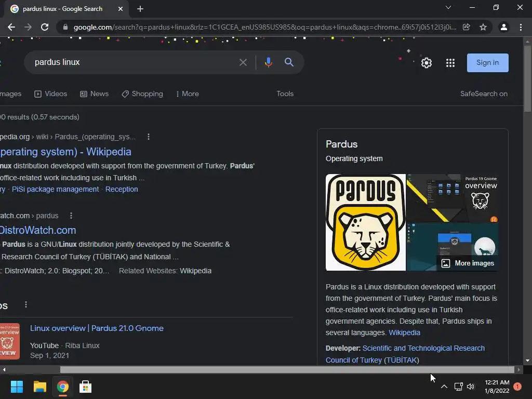Go back to the previous page
The image size is (532, 399).
(11, 27)
